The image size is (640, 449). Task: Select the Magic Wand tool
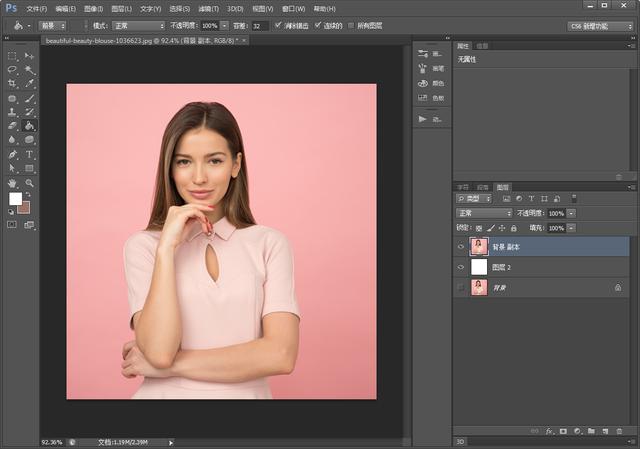point(29,70)
